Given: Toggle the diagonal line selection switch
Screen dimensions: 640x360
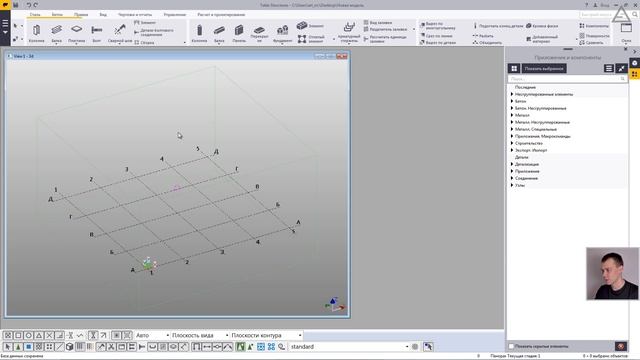Looking at the screenshot, I should pyautogui.click(x=60, y=347).
